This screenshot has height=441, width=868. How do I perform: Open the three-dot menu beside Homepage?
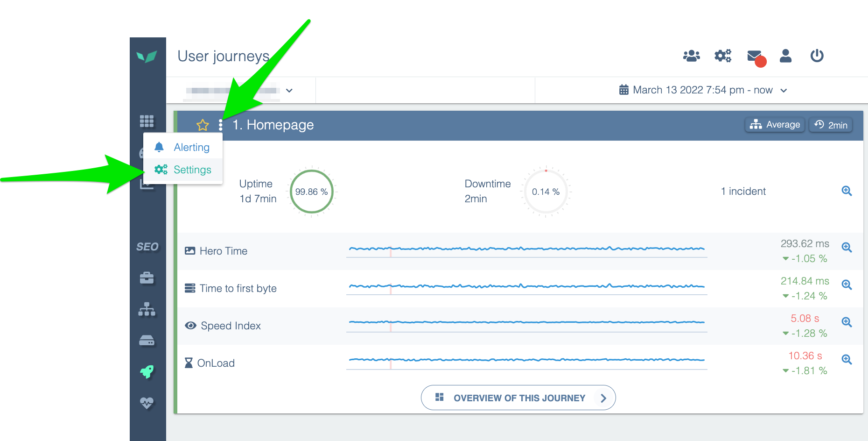pos(221,125)
